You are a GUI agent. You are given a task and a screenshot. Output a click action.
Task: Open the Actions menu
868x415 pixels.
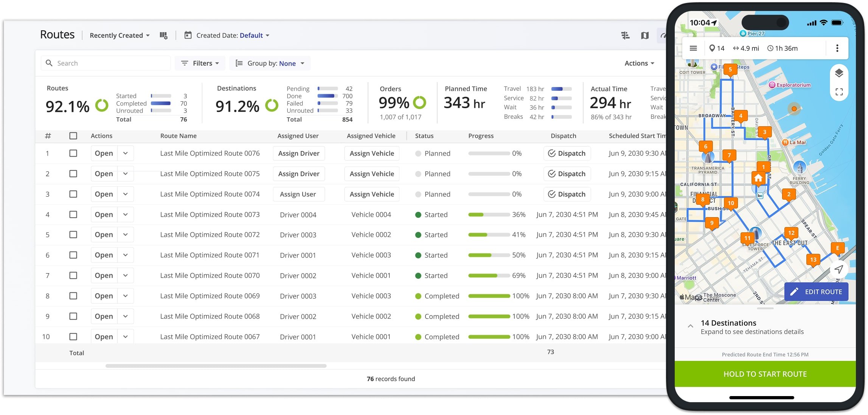(639, 63)
